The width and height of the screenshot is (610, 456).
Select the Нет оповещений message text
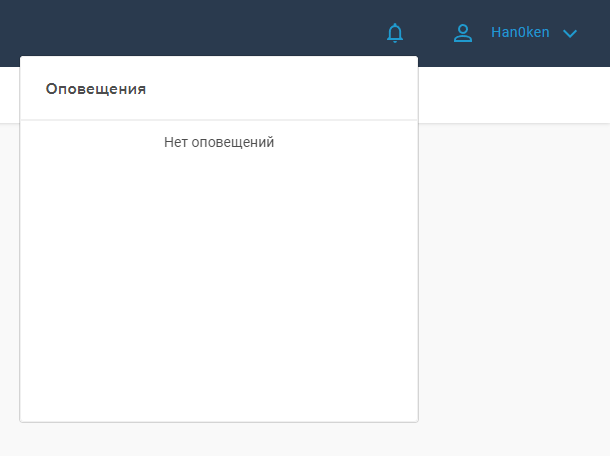(x=219, y=143)
